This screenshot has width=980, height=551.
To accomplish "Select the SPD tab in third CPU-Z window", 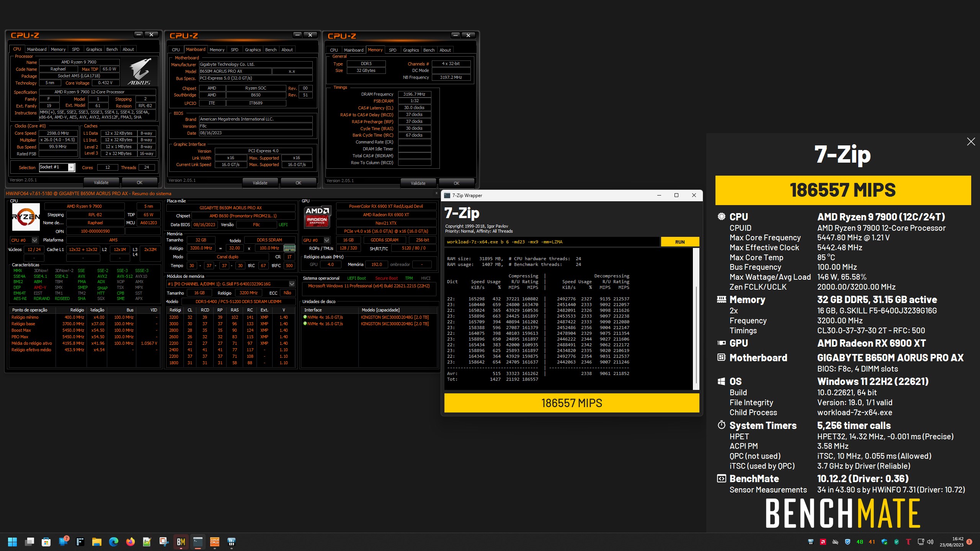I will click(393, 50).
